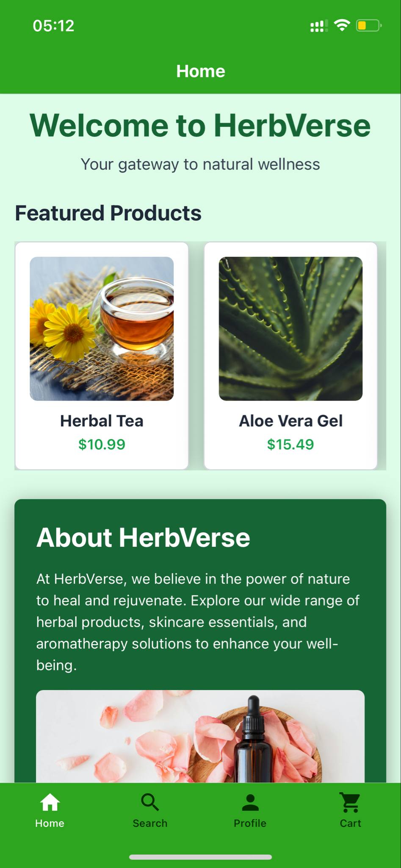Viewport: 401px width, 868px height.
Task: Tap the rose petals oil bottle image
Action: point(200,736)
